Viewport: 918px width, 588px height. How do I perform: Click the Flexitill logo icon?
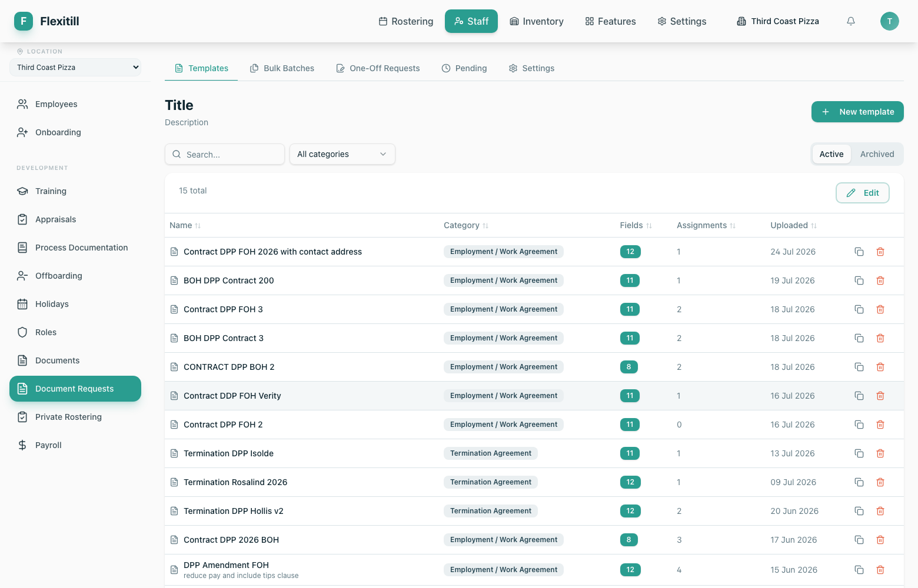[24, 21]
